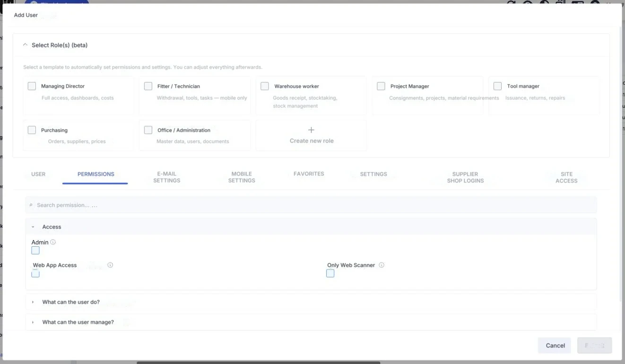Click the "Add User" dialog title
Viewport: 625px width, 364px height.
click(26, 15)
